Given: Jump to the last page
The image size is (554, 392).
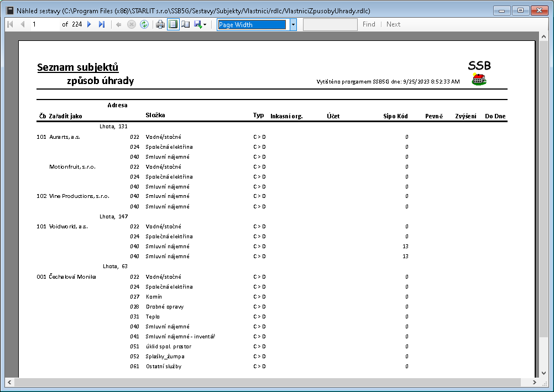Looking at the screenshot, I should (x=101, y=24).
